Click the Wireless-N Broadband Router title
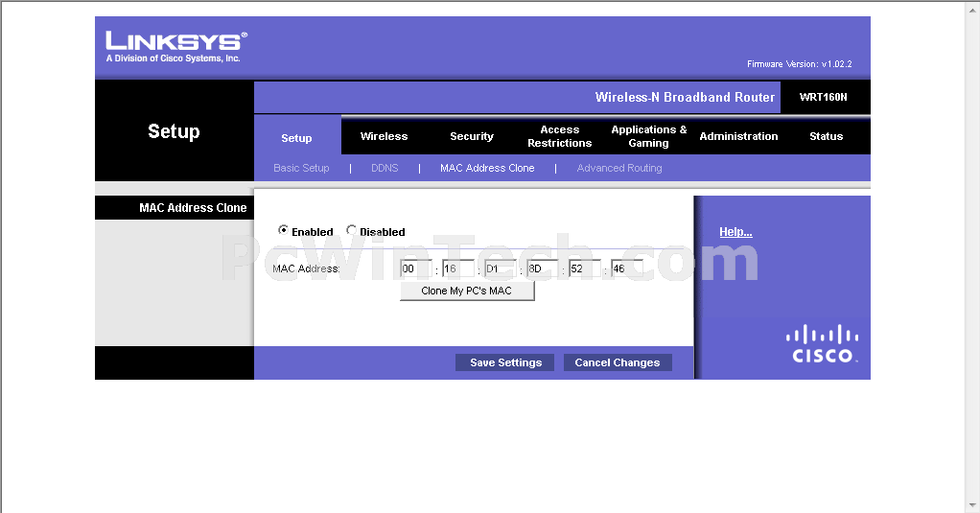This screenshot has height=513, width=980. (x=685, y=97)
